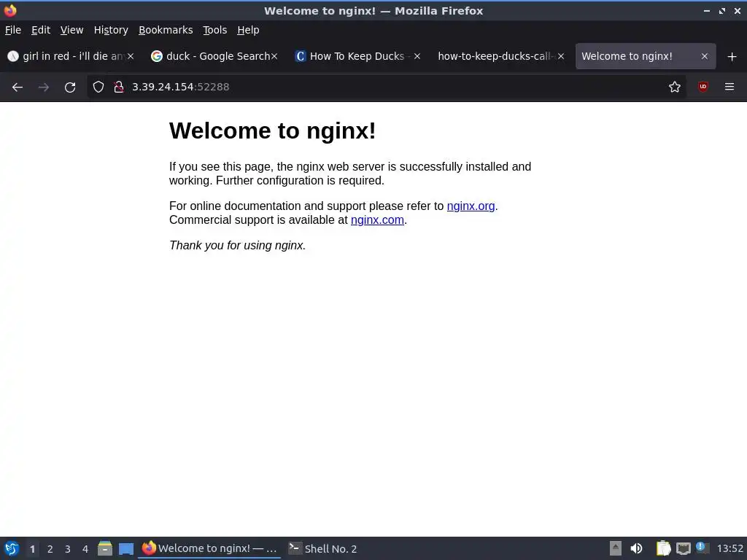Close the how-to-keep-ducks-call tab
This screenshot has height=560, width=747.
(x=561, y=56)
